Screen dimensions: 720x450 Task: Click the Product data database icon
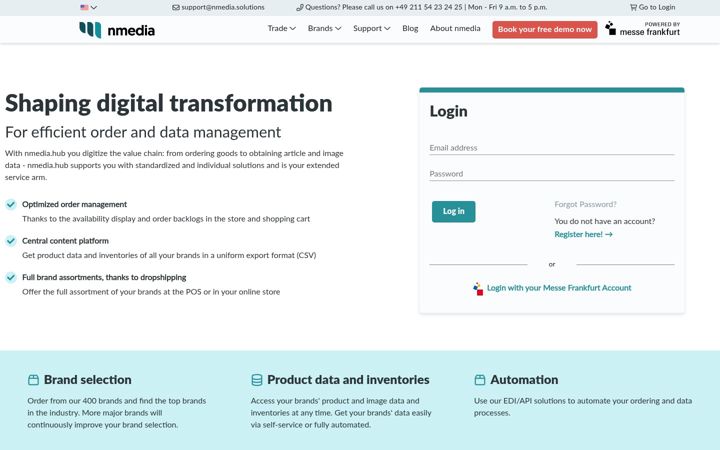257,380
